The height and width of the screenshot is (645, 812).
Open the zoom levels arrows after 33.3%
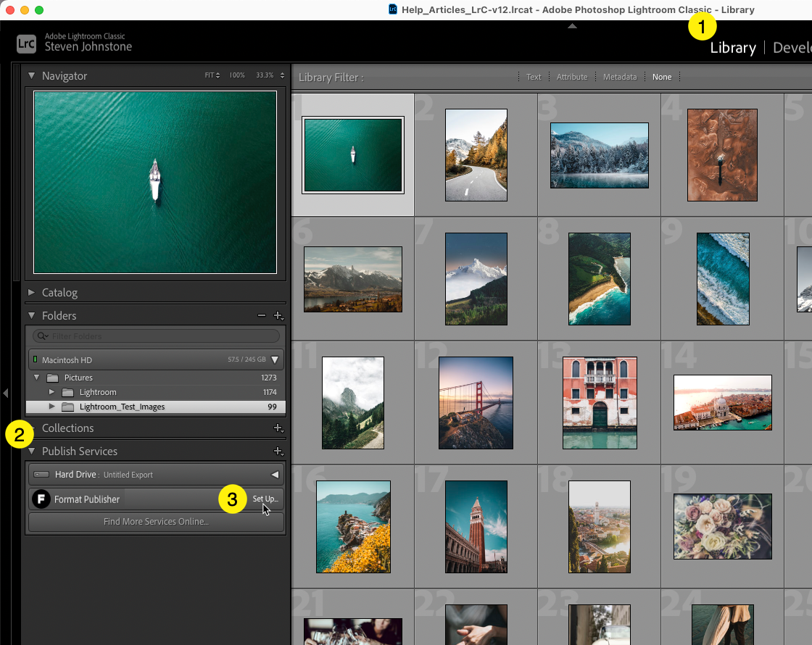coord(282,75)
